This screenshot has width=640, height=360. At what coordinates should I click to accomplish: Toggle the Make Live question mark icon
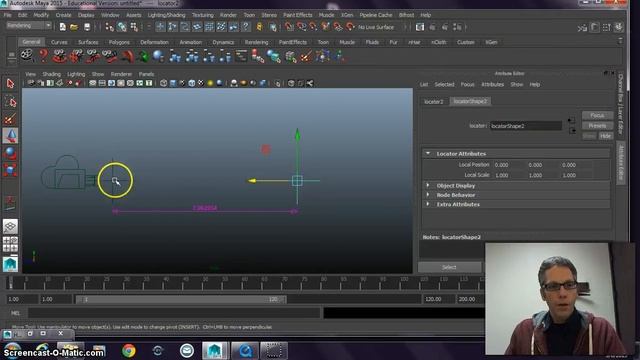(x=246, y=27)
